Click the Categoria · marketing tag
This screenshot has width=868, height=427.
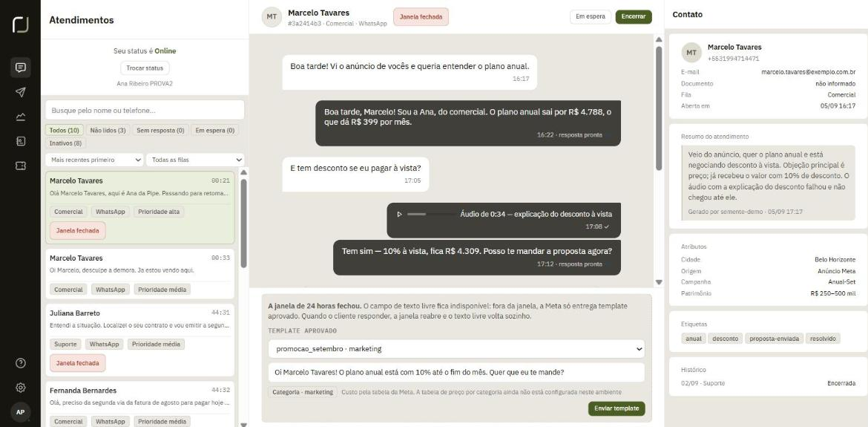(304, 392)
